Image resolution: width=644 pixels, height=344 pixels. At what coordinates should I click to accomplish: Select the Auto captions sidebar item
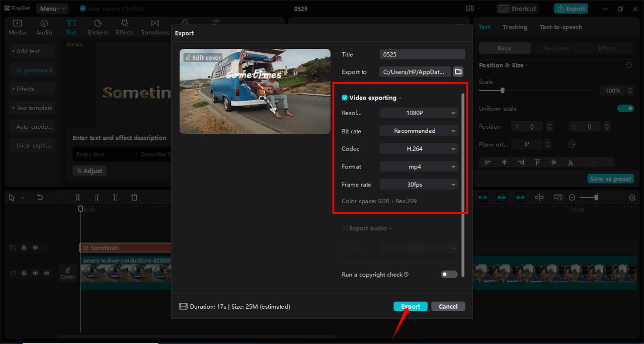(x=32, y=127)
